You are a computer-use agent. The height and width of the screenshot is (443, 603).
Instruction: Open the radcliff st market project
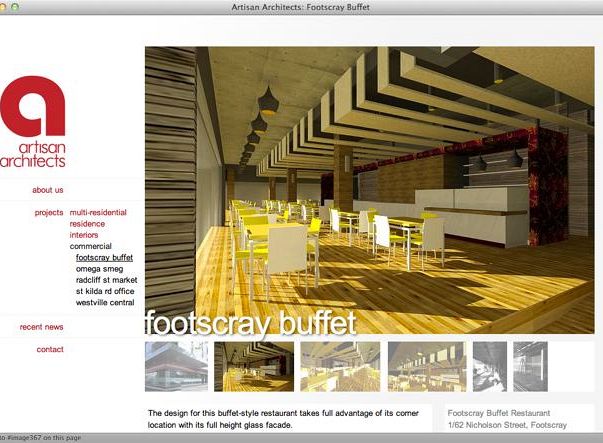pyautogui.click(x=107, y=280)
